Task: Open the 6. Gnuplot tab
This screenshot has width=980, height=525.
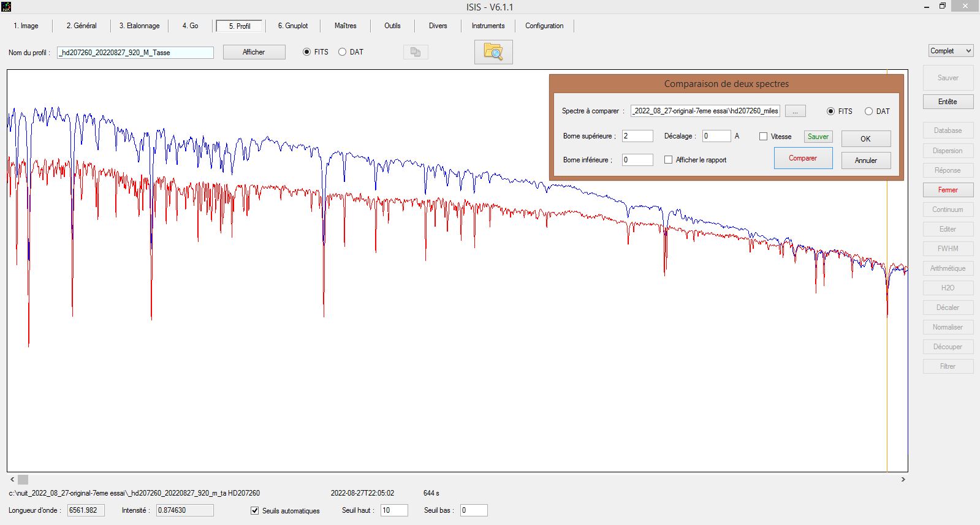Action: [x=292, y=26]
